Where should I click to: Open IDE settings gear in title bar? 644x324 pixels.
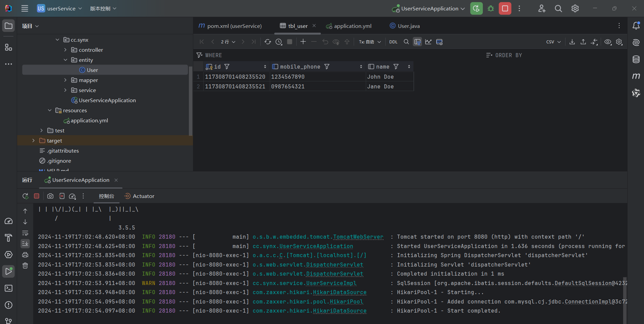575,8
